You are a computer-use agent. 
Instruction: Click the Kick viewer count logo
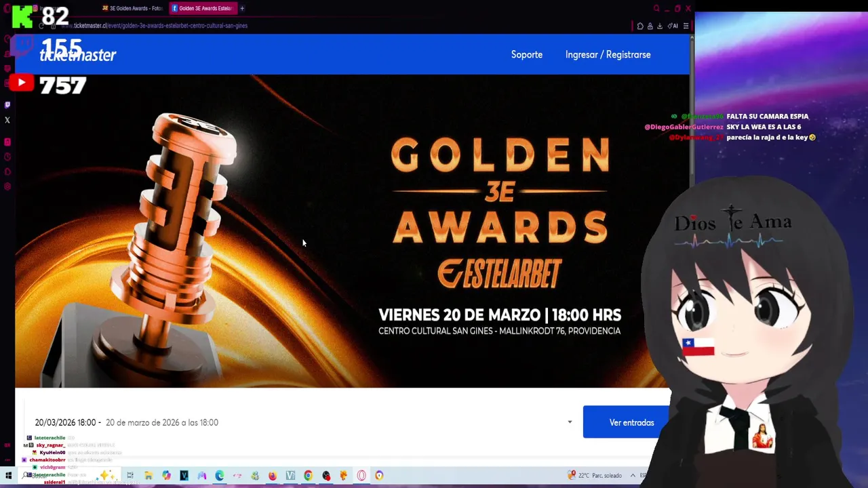pos(22,16)
